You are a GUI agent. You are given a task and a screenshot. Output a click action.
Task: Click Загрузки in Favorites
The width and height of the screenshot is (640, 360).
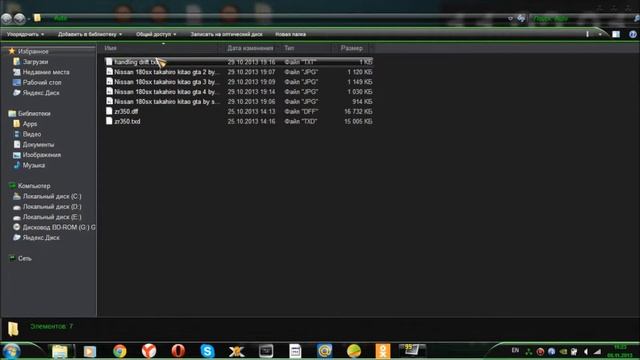coord(36,62)
